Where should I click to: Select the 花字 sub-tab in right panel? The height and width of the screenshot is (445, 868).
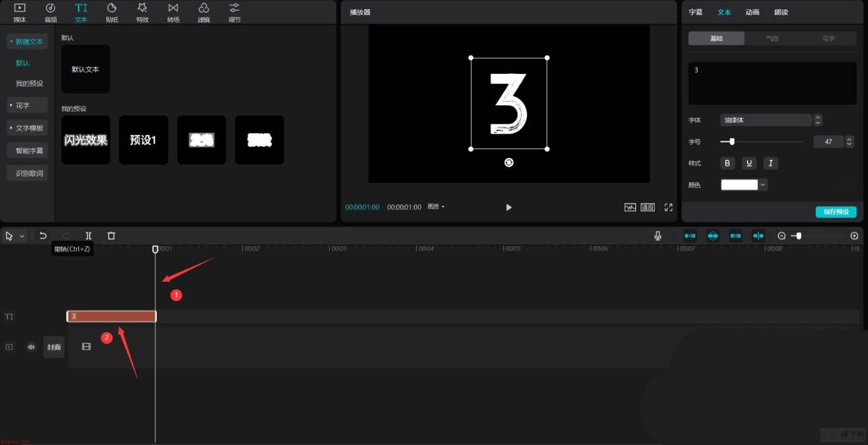click(x=828, y=38)
